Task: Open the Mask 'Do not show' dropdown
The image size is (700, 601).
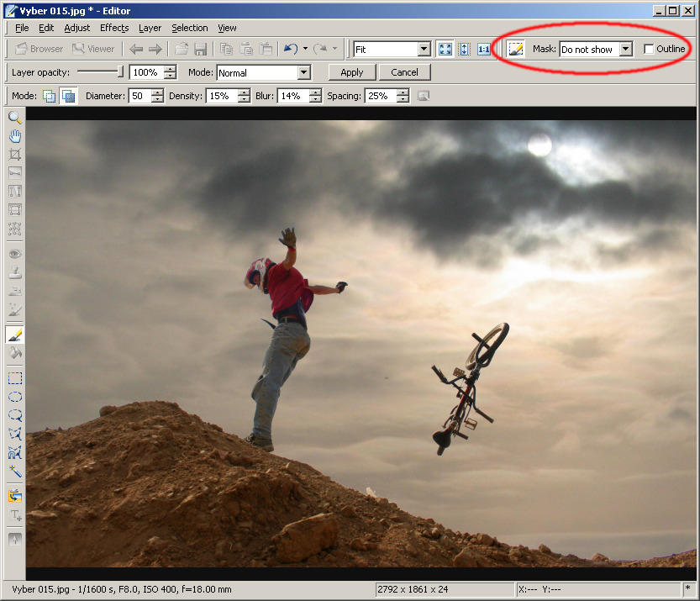Action: (x=625, y=50)
